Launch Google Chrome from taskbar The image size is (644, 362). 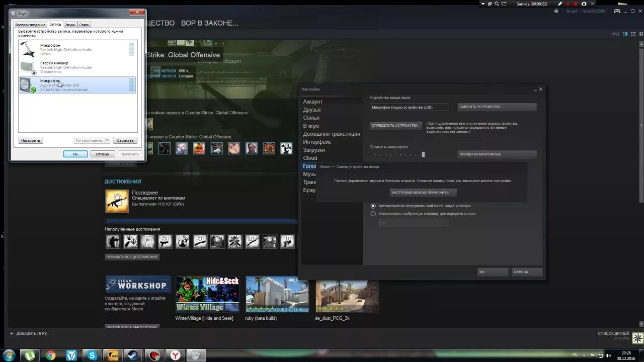click(50, 355)
